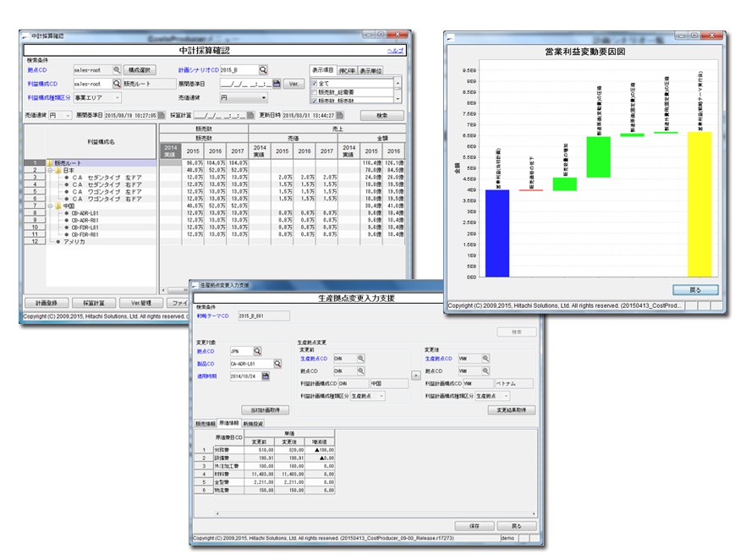Click the 生産拠点CD magnifier under 変更後
The image size is (746, 560).
tap(485, 359)
